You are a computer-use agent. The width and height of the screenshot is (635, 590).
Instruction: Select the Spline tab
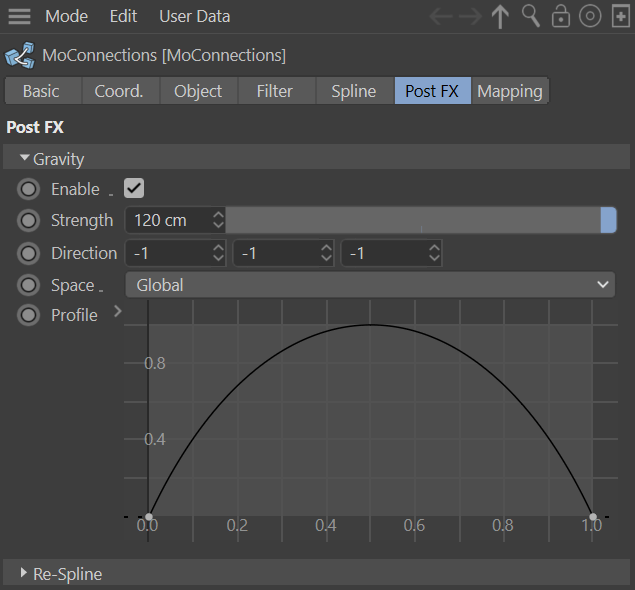click(x=353, y=91)
